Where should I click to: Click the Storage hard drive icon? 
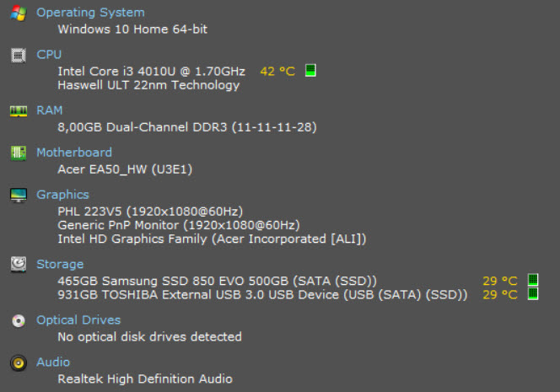[x=19, y=265]
